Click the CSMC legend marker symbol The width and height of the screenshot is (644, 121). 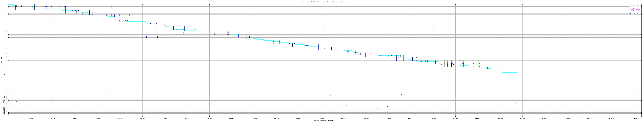638,5
